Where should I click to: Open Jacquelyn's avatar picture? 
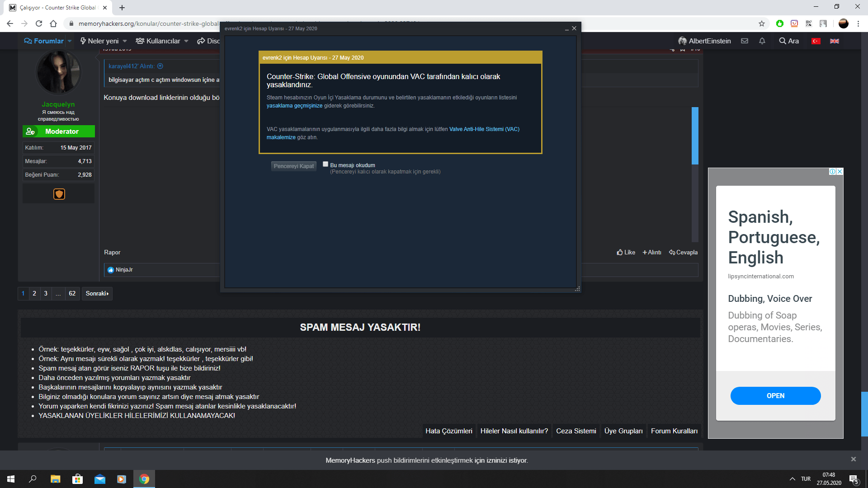point(58,72)
